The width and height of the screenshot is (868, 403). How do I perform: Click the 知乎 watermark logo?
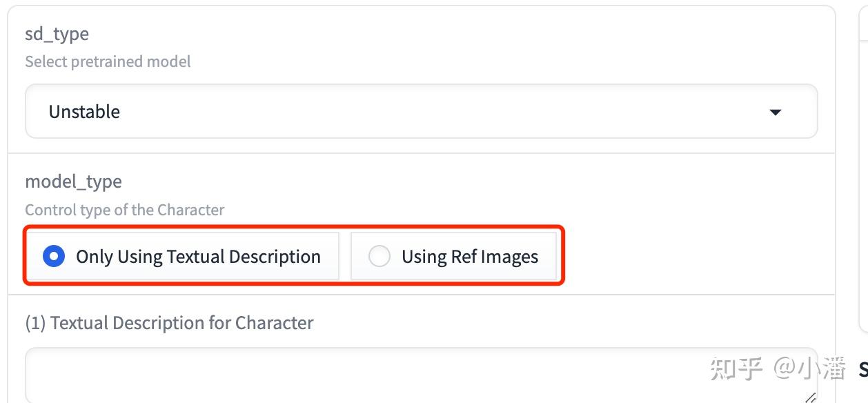click(x=737, y=369)
